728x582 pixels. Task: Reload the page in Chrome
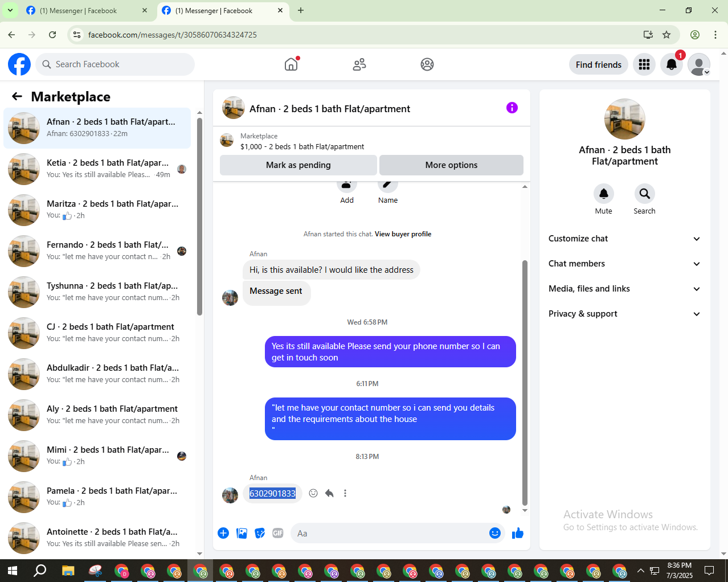(52, 35)
